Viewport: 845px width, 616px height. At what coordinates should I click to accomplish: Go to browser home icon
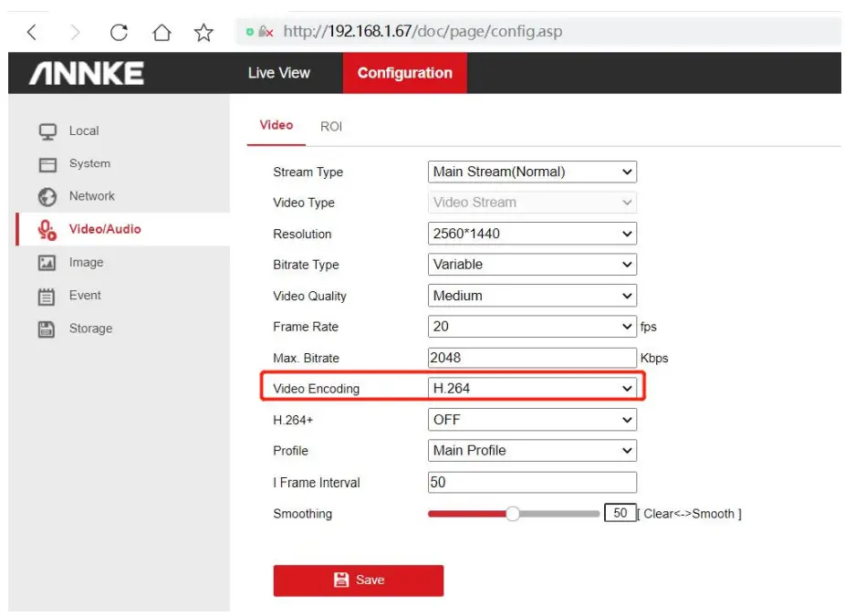[x=162, y=32]
